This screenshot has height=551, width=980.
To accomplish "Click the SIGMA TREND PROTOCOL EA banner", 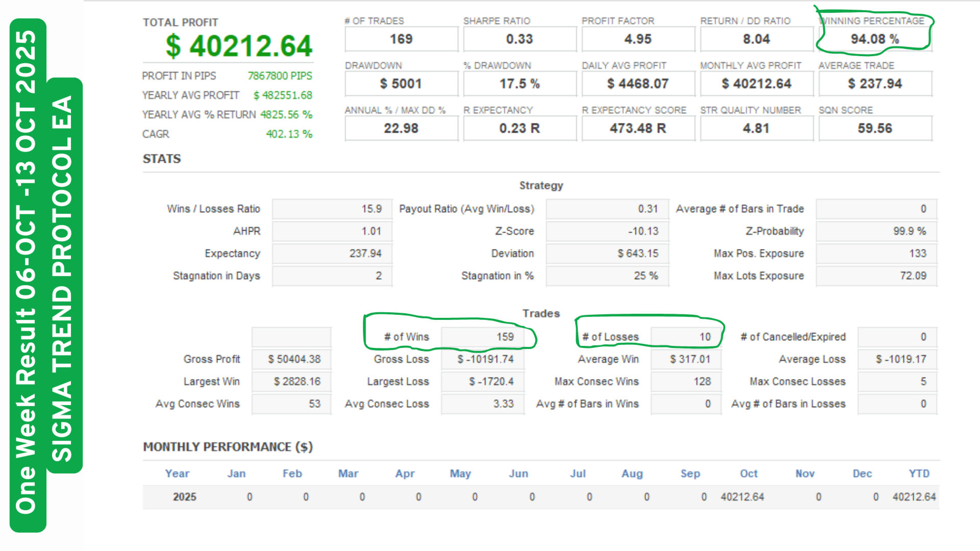I will coord(64,275).
